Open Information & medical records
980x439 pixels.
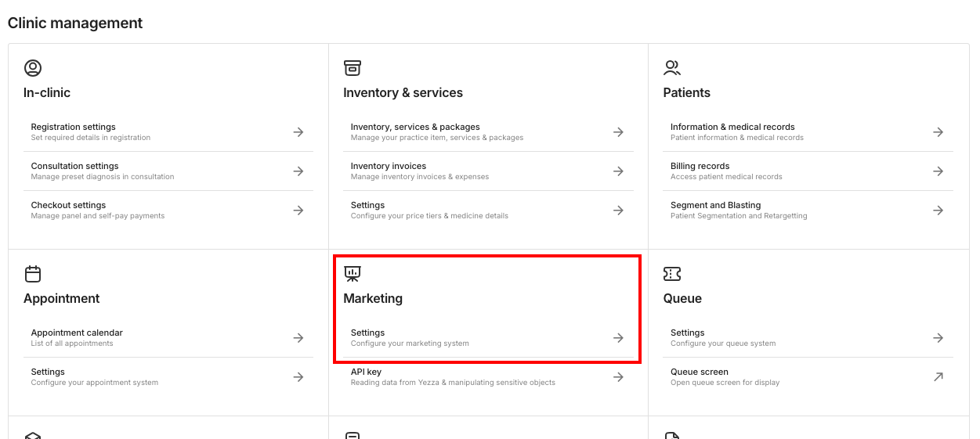[808, 132]
